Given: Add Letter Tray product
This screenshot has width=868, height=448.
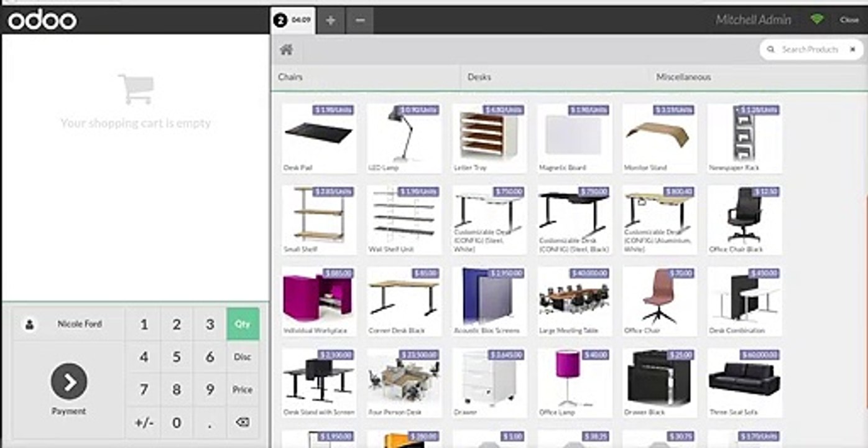Looking at the screenshot, I should pos(489,138).
